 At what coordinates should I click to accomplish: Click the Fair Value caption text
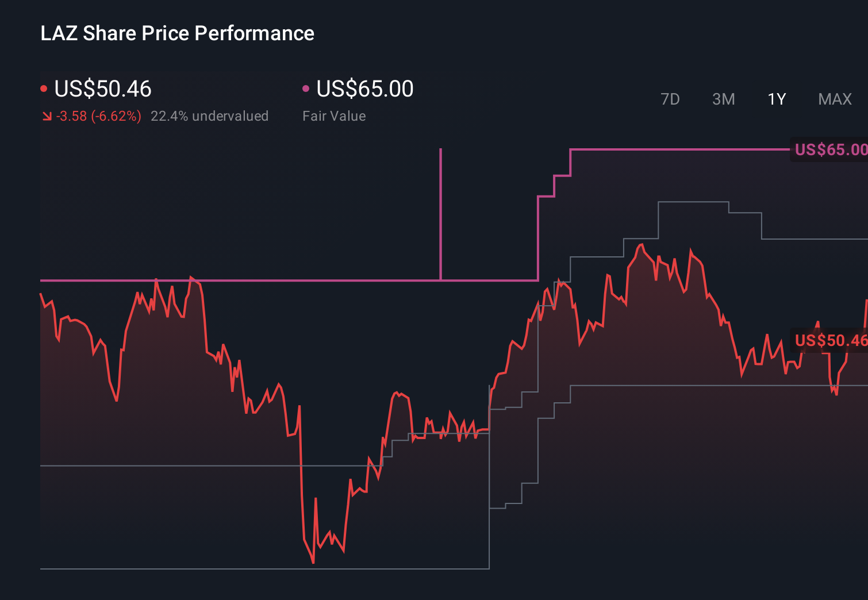pos(334,116)
